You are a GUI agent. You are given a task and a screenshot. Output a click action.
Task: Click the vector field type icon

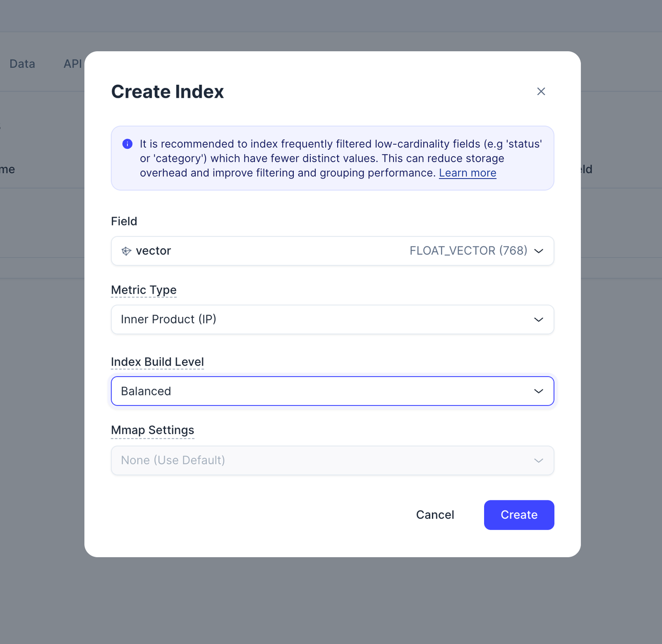tap(126, 251)
